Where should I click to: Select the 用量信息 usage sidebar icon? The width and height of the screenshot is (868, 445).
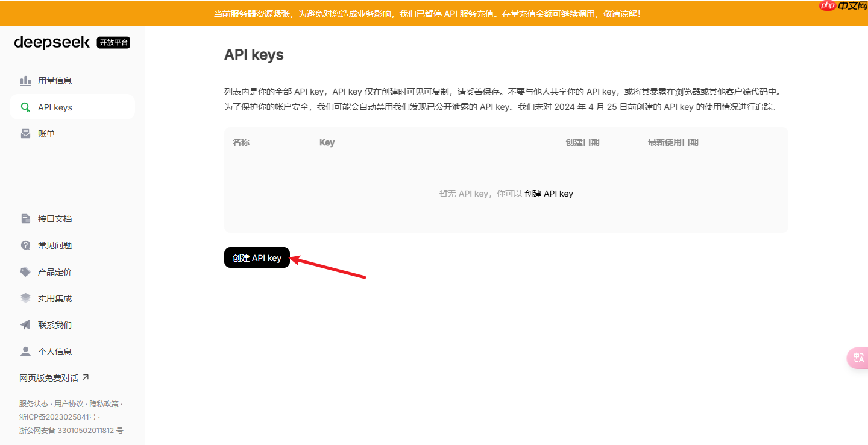click(x=26, y=80)
